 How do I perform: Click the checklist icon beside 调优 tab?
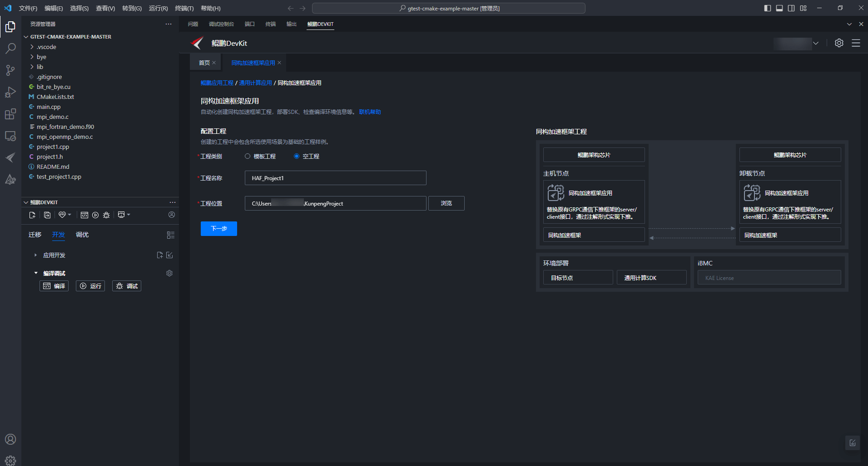[171, 235]
